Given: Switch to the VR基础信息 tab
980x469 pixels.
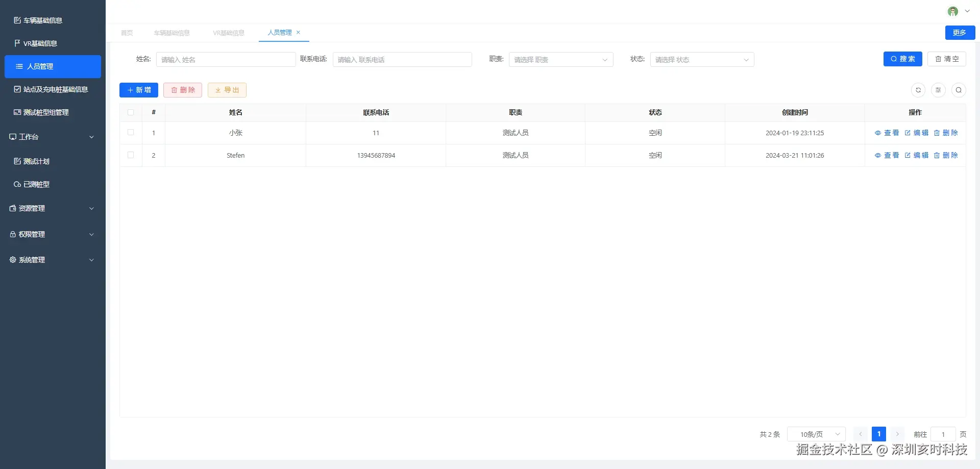Looking at the screenshot, I should (x=229, y=33).
